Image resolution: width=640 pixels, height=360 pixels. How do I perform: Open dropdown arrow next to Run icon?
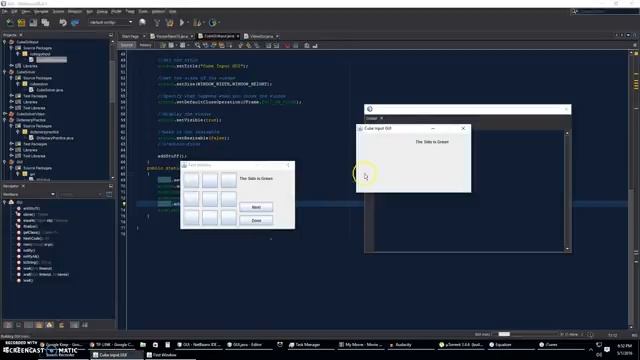tap(188, 22)
